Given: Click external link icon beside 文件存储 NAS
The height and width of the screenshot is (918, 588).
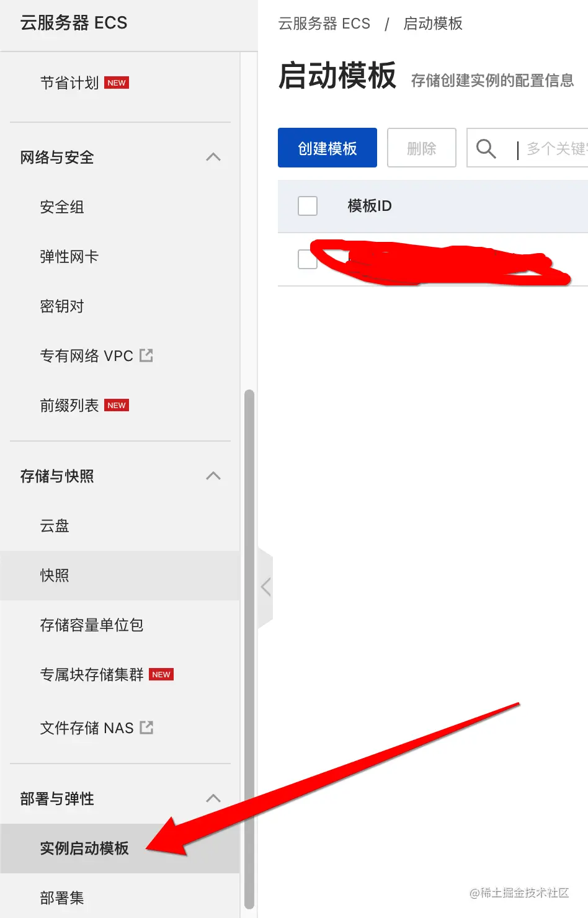Looking at the screenshot, I should pos(146,728).
